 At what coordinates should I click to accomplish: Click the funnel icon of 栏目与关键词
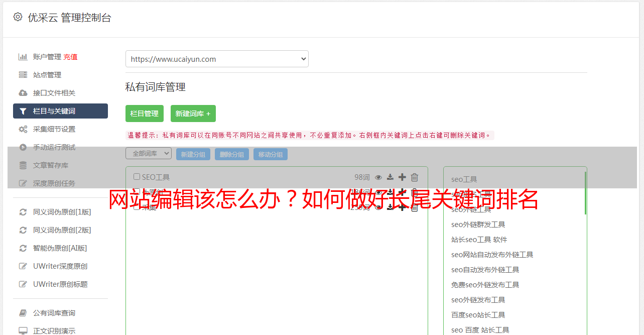coord(23,111)
